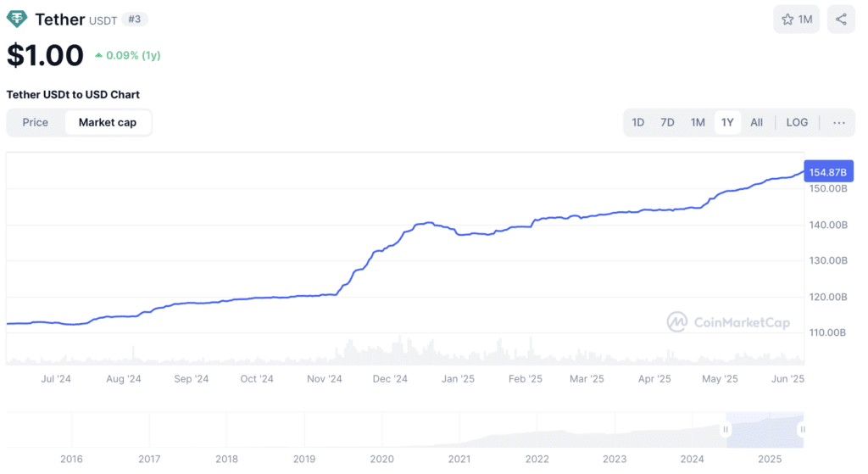Image resolution: width=868 pixels, height=474 pixels.
Task: Click the 140.00B axis label
Action: 828,225
